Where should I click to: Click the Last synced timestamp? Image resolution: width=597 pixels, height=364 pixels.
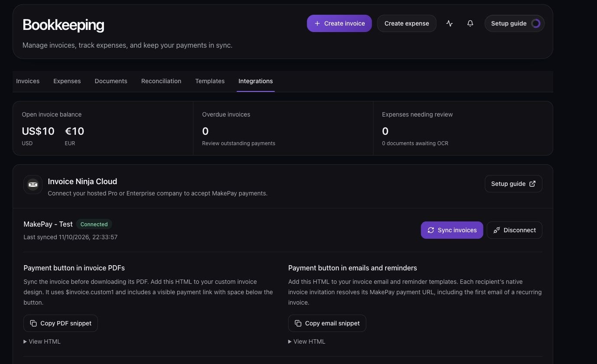[x=71, y=237]
